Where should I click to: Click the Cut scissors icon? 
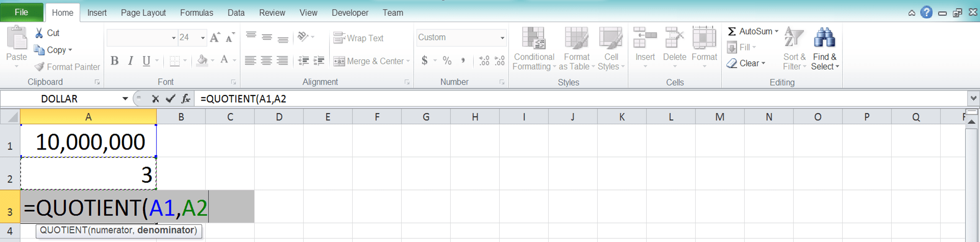[39, 33]
